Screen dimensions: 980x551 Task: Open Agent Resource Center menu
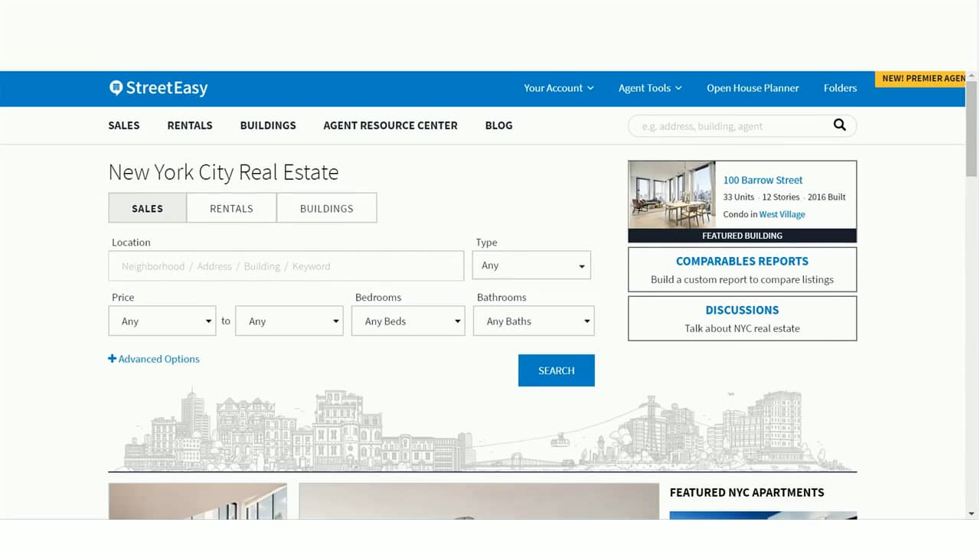390,126
